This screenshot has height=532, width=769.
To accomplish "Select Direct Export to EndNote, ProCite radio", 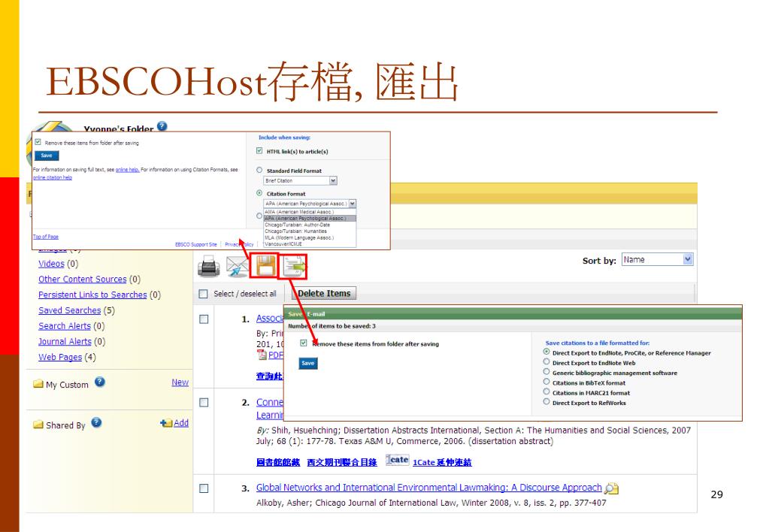I will click(546, 352).
